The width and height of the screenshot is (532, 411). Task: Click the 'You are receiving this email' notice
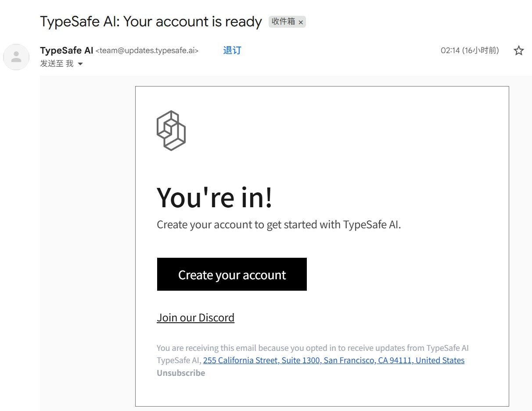[313, 348]
